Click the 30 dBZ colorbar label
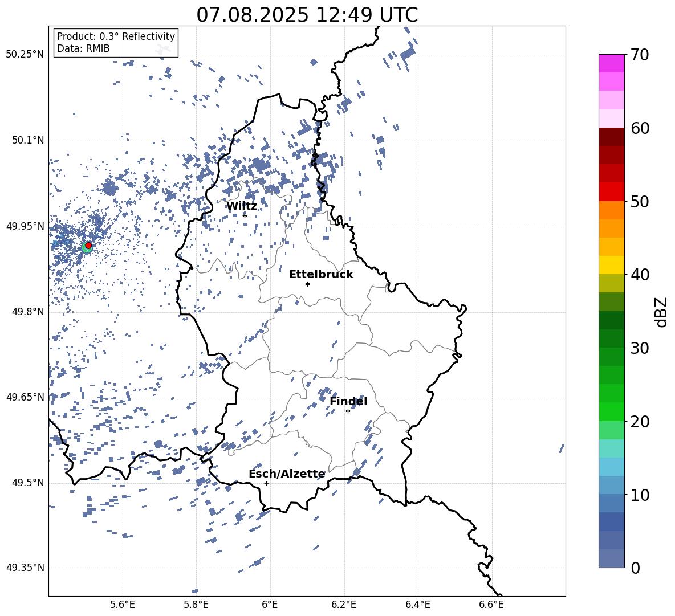675x616 pixels. (x=640, y=348)
